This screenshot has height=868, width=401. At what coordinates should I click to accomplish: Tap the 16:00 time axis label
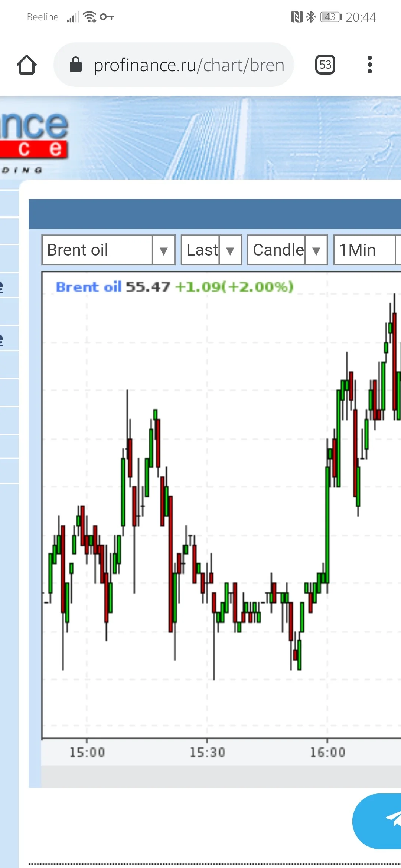[x=328, y=752]
